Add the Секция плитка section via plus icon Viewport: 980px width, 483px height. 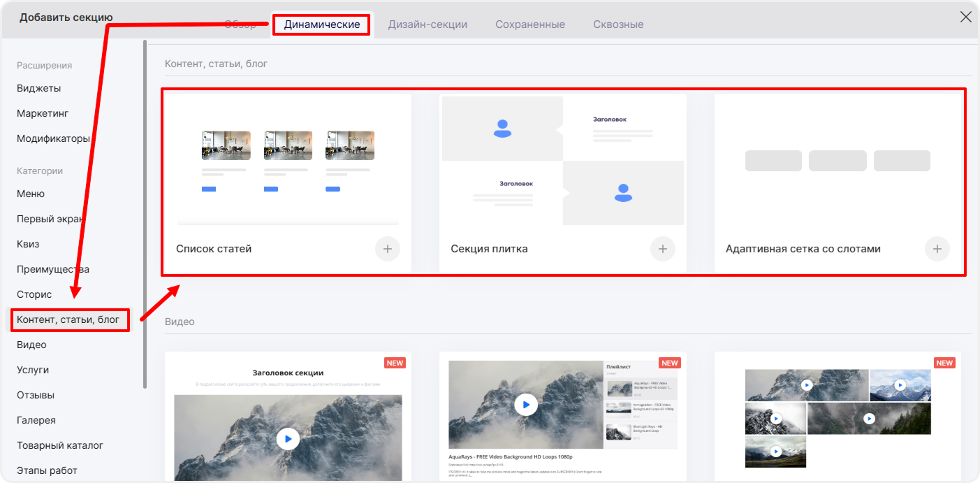pyautogui.click(x=662, y=249)
